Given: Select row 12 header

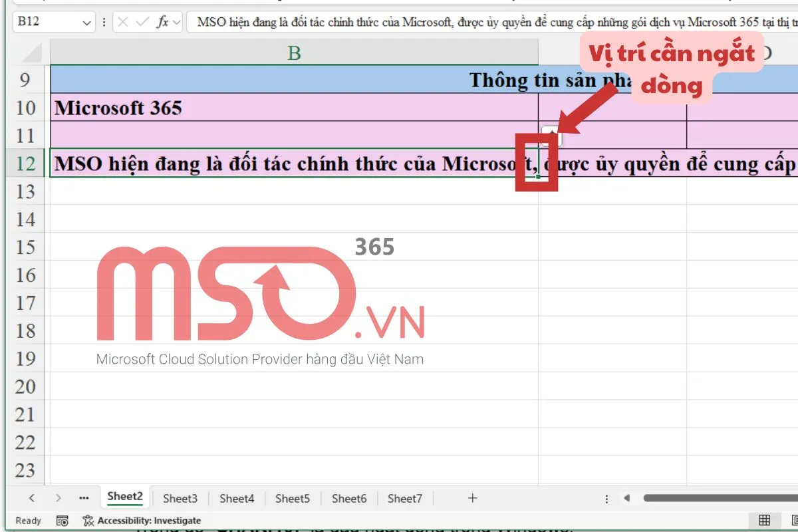Looking at the screenshot, I should point(26,164).
